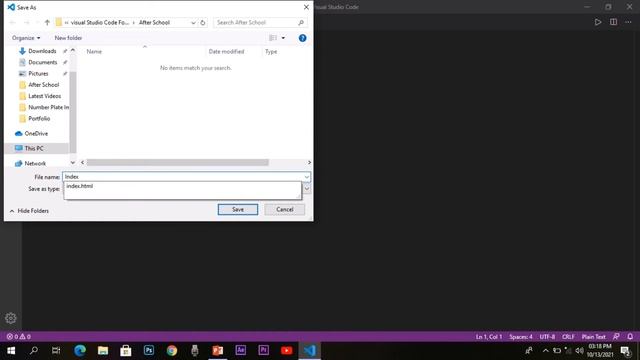Click the horizontal scrollbar in file list
The image size is (640, 360).
pyautogui.click(x=178, y=162)
